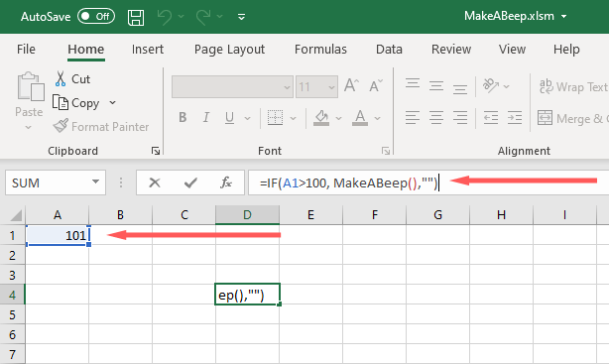The width and height of the screenshot is (609, 364).
Task: Click the Merge & Center button
Action: point(572,118)
